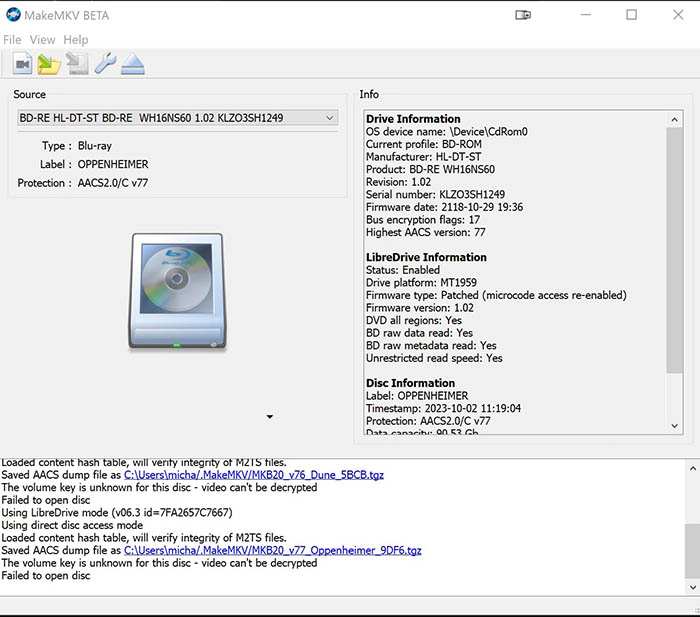Click the log pane scroll up arrow
The image size is (700, 617).
click(x=692, y=468)
